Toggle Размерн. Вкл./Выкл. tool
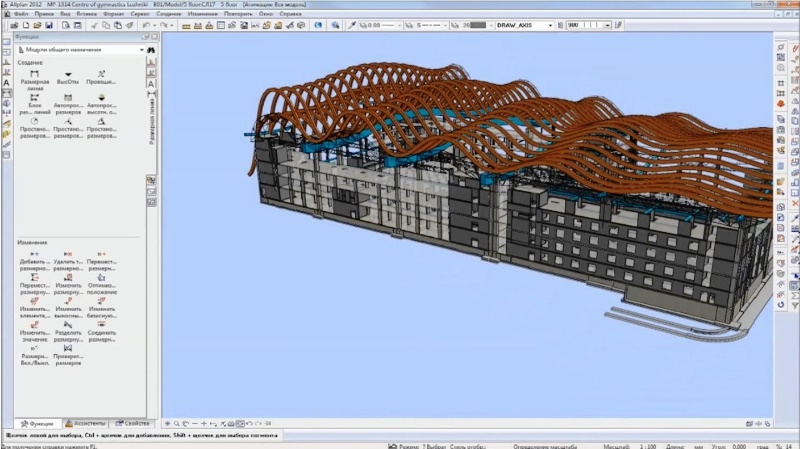This screenshot has height=449, width=800. [35, 356]
